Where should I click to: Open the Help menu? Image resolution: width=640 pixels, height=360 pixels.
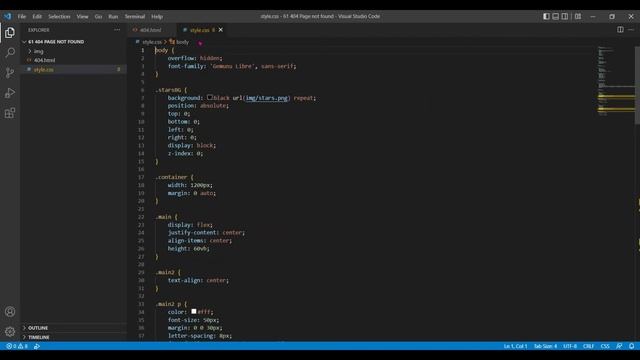click(157, 16)
